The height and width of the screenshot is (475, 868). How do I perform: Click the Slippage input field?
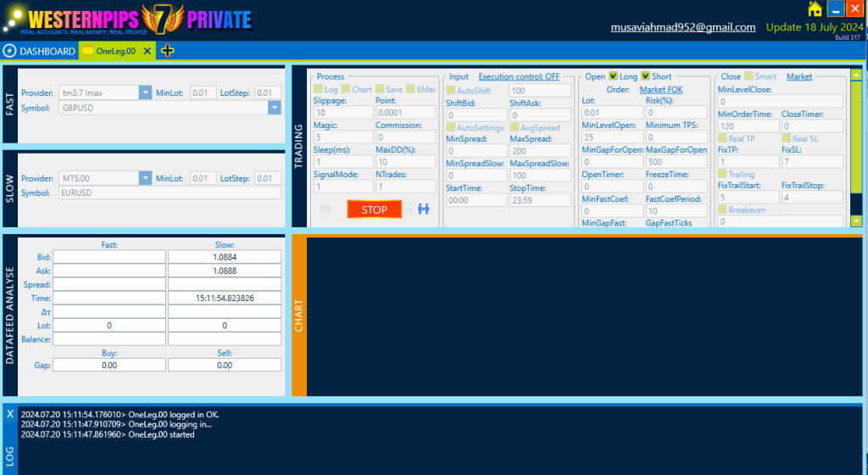tap(343, 112)
